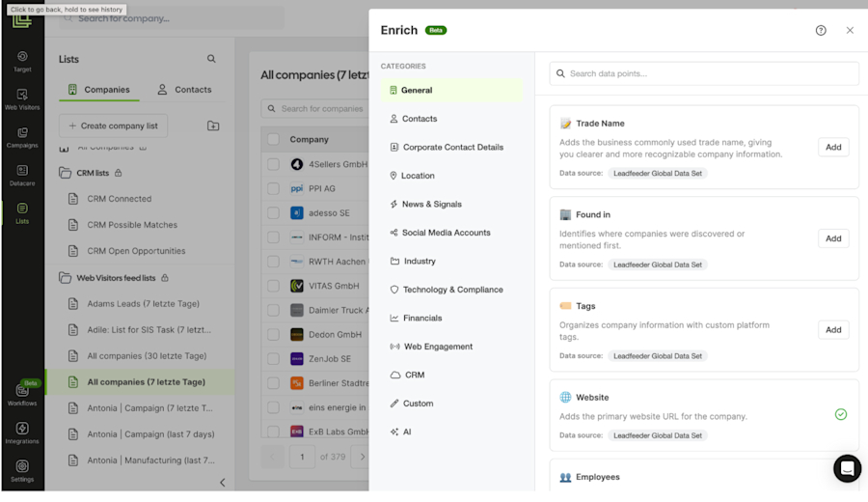Open Campaigns in the left sidebar

[22, 137]
